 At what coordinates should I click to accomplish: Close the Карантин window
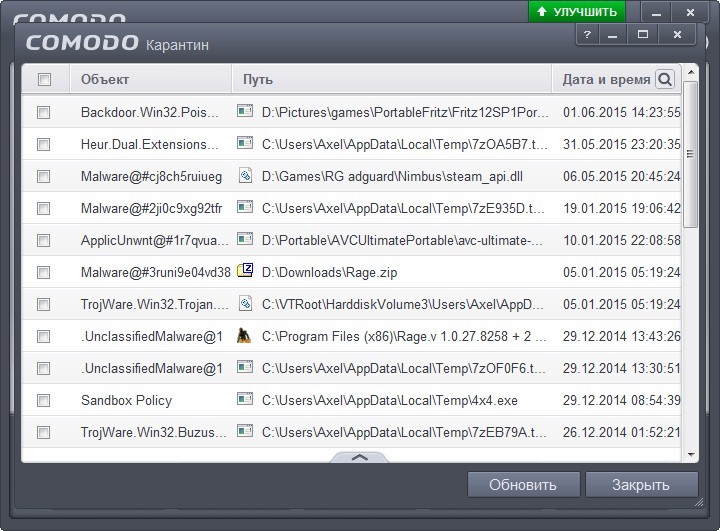[x=677, y=34]
